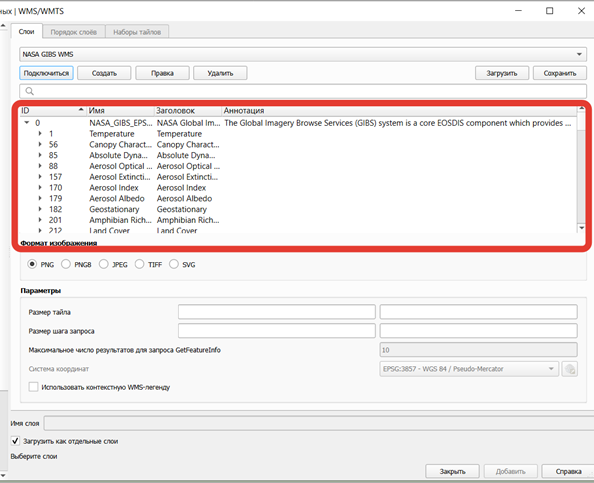This screenshot has width=594, height=483.
Task: Collapse the root layer with ID 0
Action: [x=27, y=122]
